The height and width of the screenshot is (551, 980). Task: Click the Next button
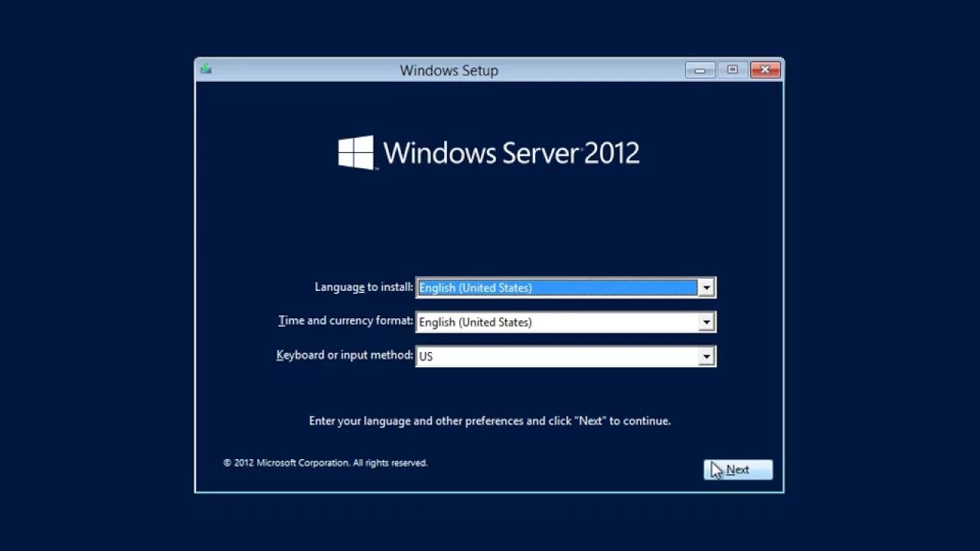click(x=738, y=470)
